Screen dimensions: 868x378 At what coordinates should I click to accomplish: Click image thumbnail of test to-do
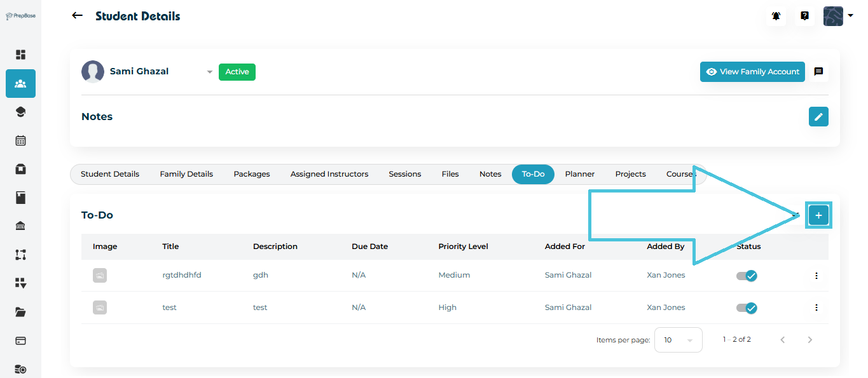(100, 307)
